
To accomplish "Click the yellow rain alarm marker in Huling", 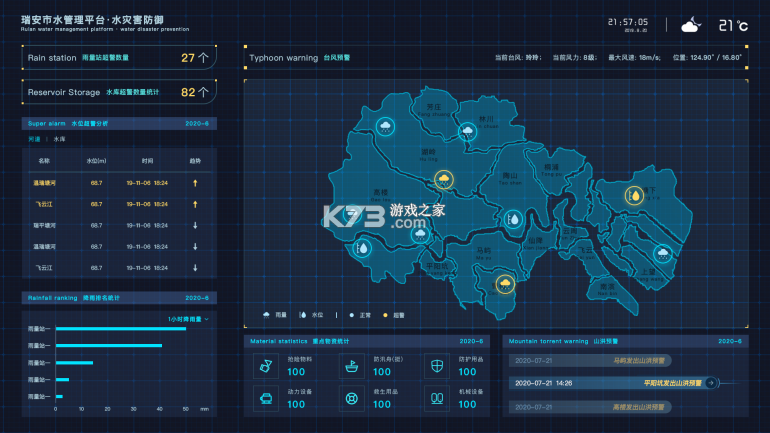I will click(x=444, y=180).
